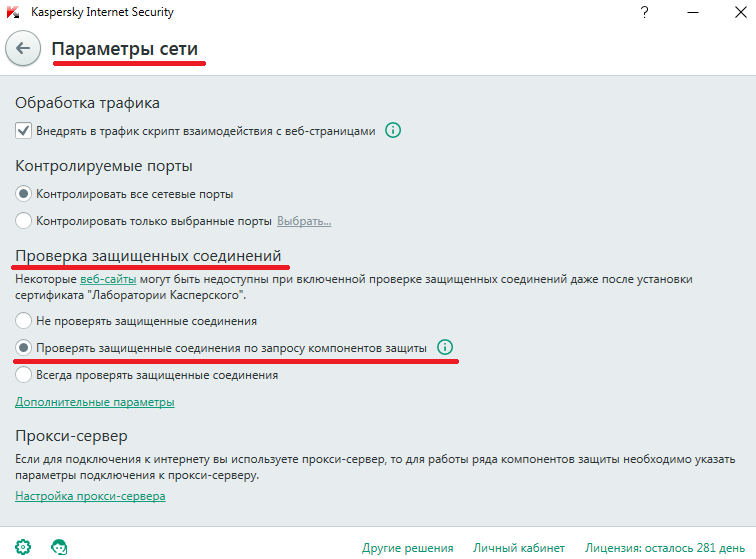Click the Kaspersky Internet Security title text
The height and width of the screenshot is (559, 756).
click(x=102, y=12)
